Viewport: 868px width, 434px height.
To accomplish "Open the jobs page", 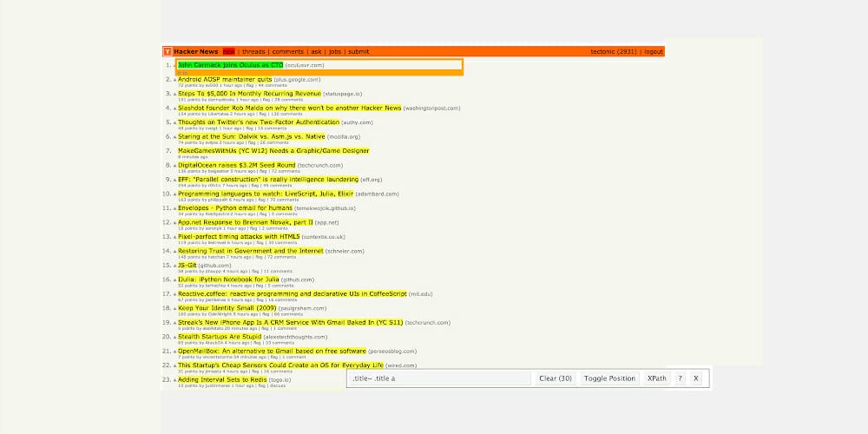I will pyautogui.click(x=335, y=51).
